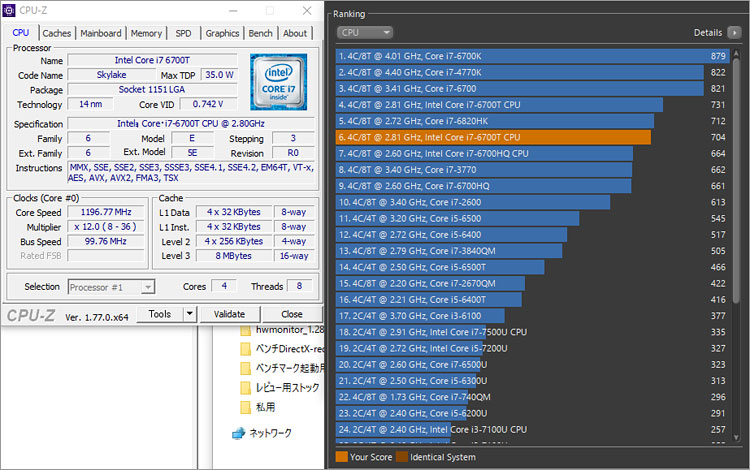
Task: Switch to the SPD tab
Action: coord(183,33)
